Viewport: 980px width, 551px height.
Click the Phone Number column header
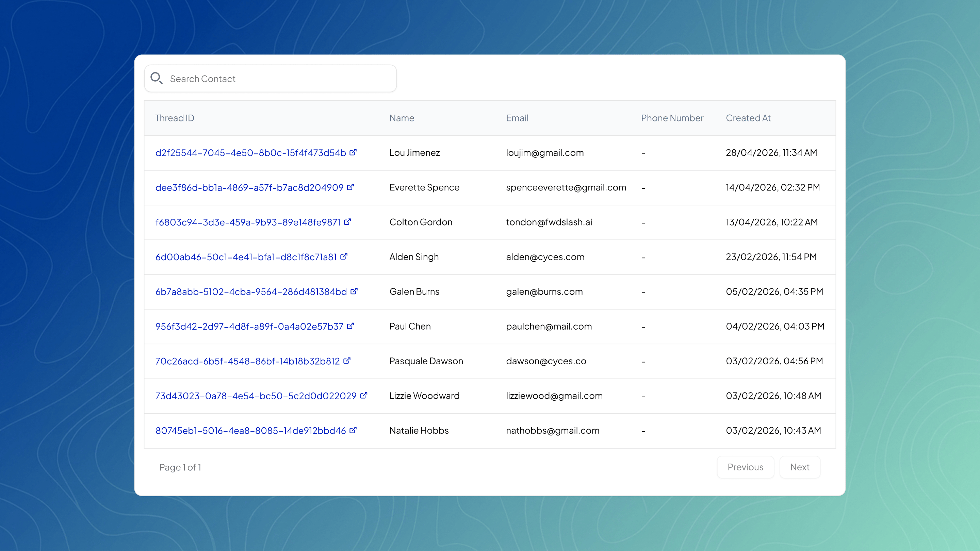click(672, 118)
